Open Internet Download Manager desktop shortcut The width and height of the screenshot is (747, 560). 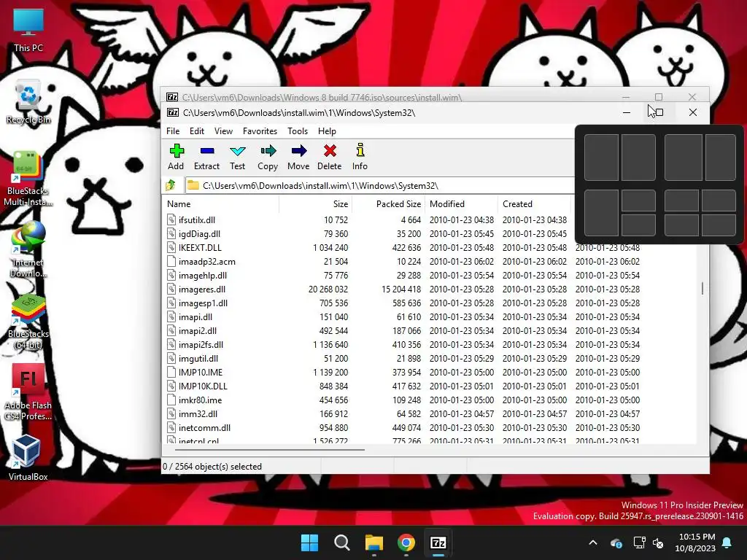click(x=28, y=249)
